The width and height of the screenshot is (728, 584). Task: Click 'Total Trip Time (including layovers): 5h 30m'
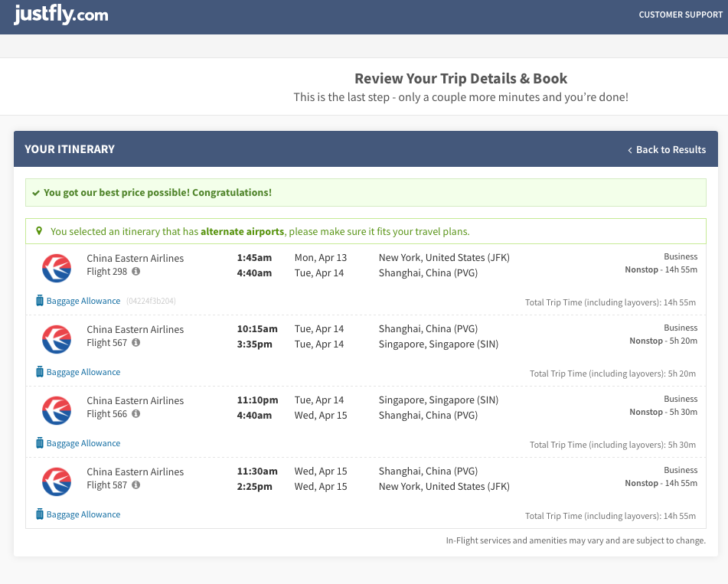pos(613,445)
